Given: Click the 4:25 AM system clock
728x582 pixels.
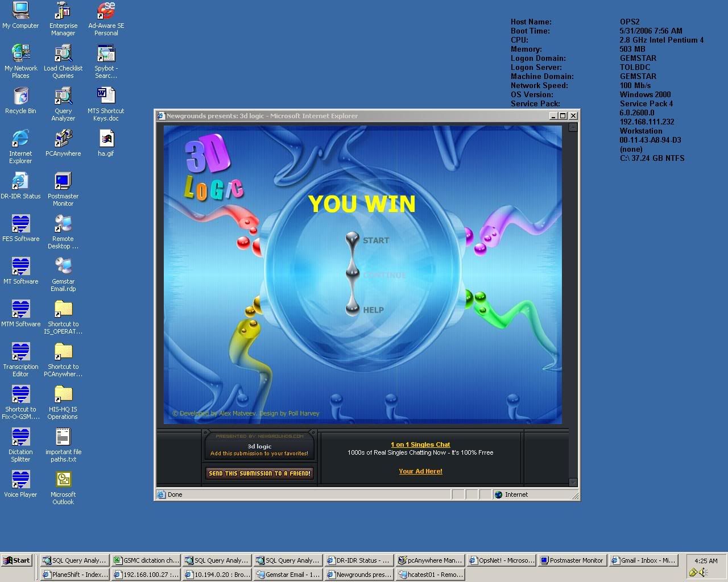Looking at the screenshot, I should [x=706, y=561].
